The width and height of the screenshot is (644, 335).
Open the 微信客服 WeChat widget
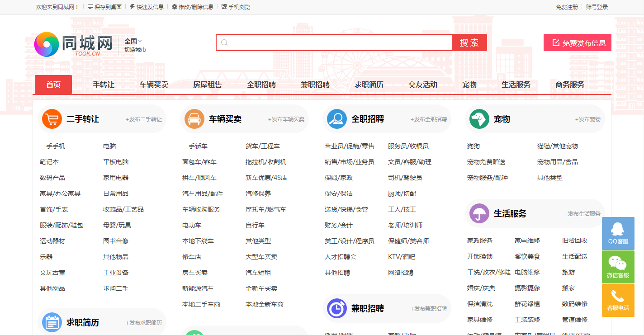(x=618, y=267)
